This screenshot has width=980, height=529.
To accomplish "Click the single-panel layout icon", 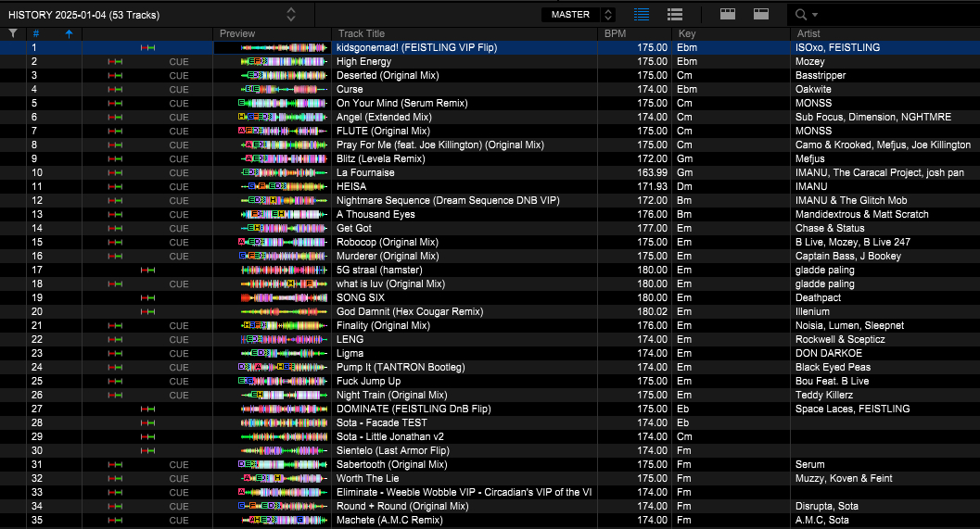I will 760,14.
